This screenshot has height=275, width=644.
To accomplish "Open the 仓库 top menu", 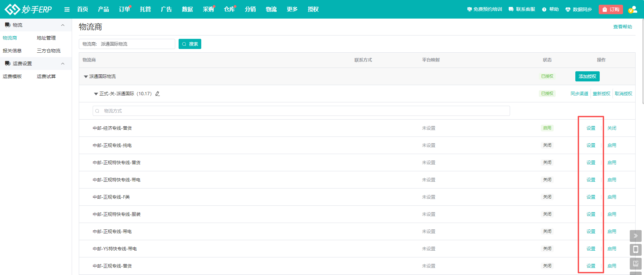I will 229,9.
